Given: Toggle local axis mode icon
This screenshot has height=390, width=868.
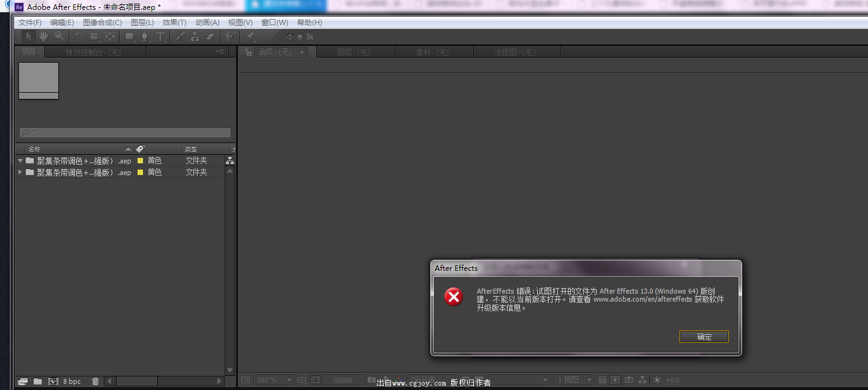Looking at the screenshot, I should pos(289,37).
